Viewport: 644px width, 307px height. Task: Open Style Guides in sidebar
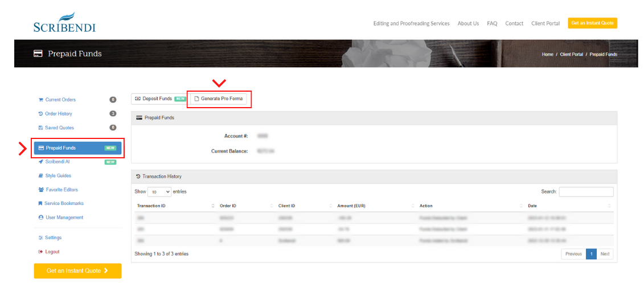(x=58, y=175)
